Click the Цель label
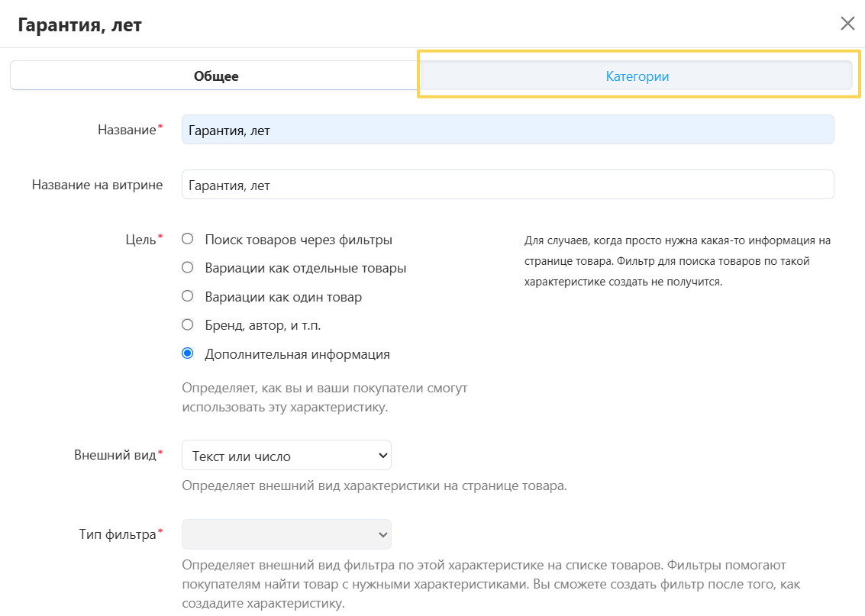This screenshot has width=865, height=616. (x=140, y=240)
